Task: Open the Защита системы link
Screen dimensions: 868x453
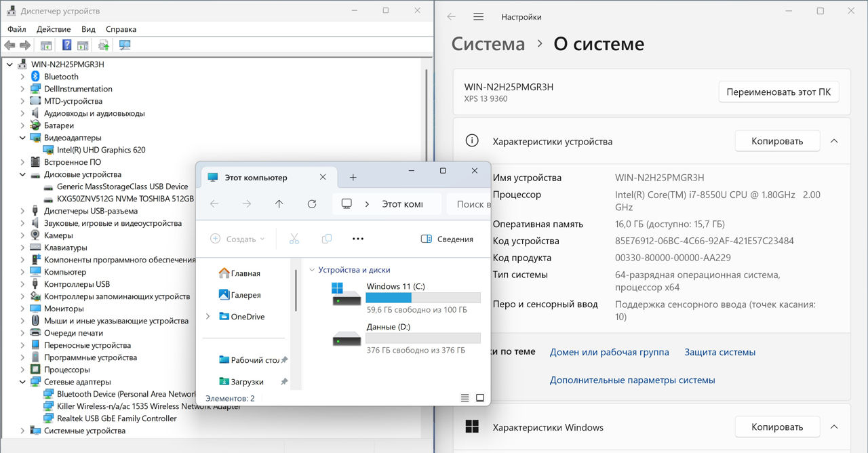Action: (x=719, y=352)
